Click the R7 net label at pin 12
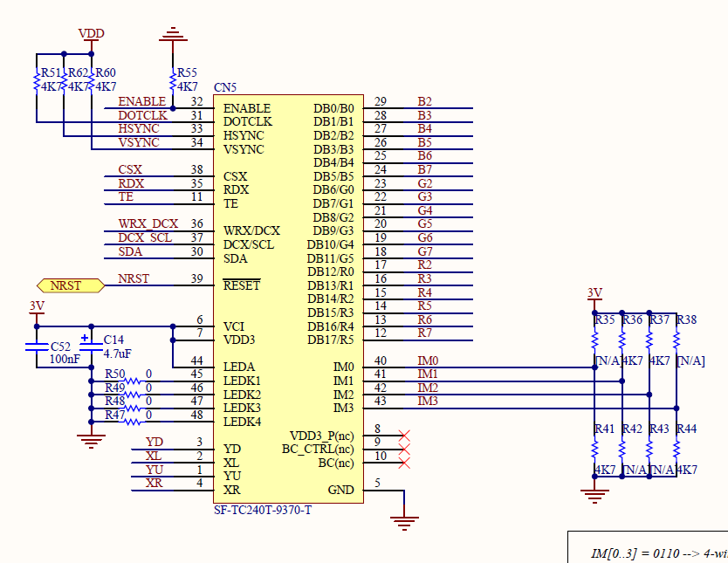The image size is (728, 563). click(x=425, y=333)
